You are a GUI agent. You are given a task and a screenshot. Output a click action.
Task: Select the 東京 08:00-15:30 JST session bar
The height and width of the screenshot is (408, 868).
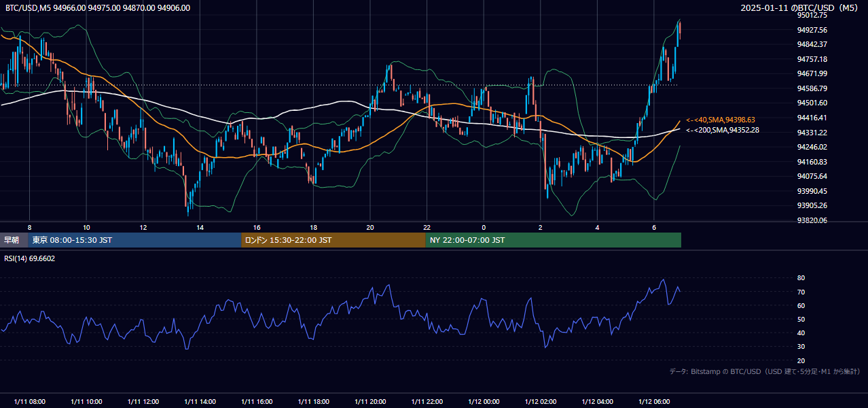[x=135, y=240]
